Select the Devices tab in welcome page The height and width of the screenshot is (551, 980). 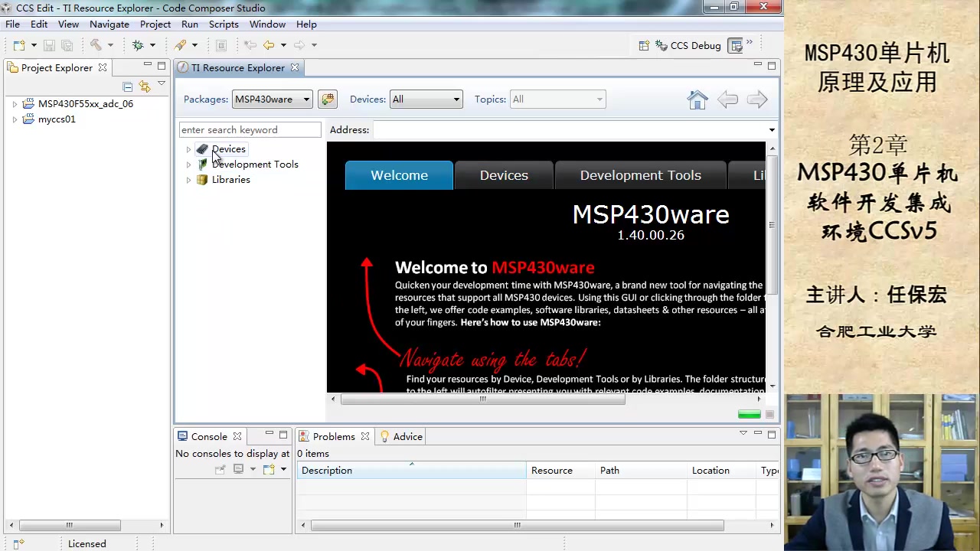504,175
